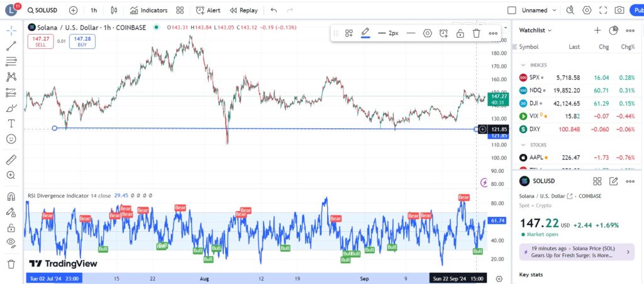Open SOLUSD details panel more options
The height and width of the screenshot is (284, 644).
(x=630, y=182)
